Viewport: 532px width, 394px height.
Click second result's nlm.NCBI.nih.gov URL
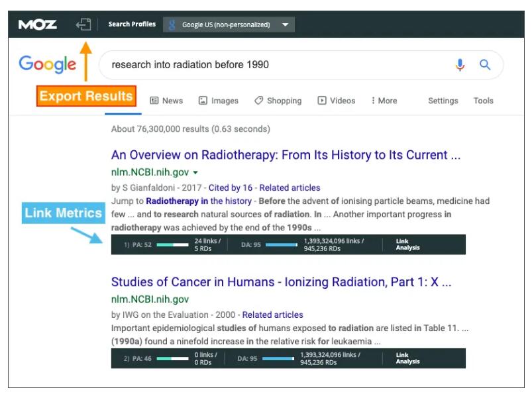[150, 299]
